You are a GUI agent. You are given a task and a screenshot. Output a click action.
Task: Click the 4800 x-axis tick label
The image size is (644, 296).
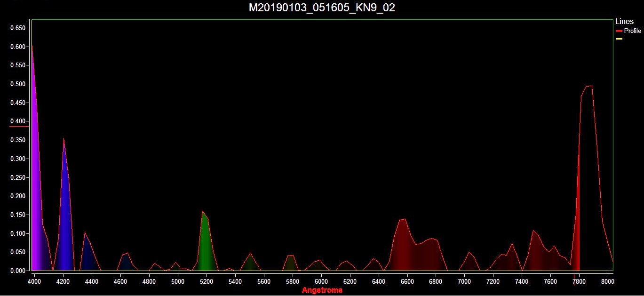pyautogui.click(x=149, y=281)
